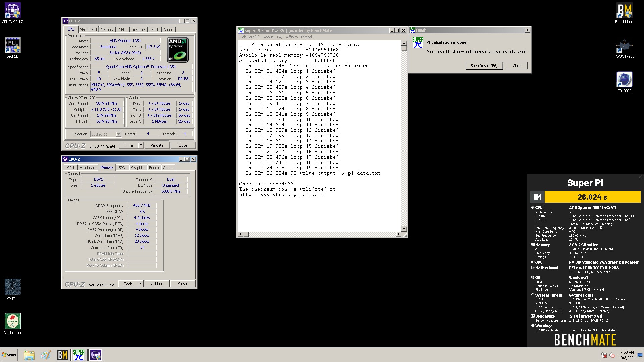Switch to CPU-Z in the taskbar
Image resolution: width=644 pixels, height=362 pixels.
[95, 355]
